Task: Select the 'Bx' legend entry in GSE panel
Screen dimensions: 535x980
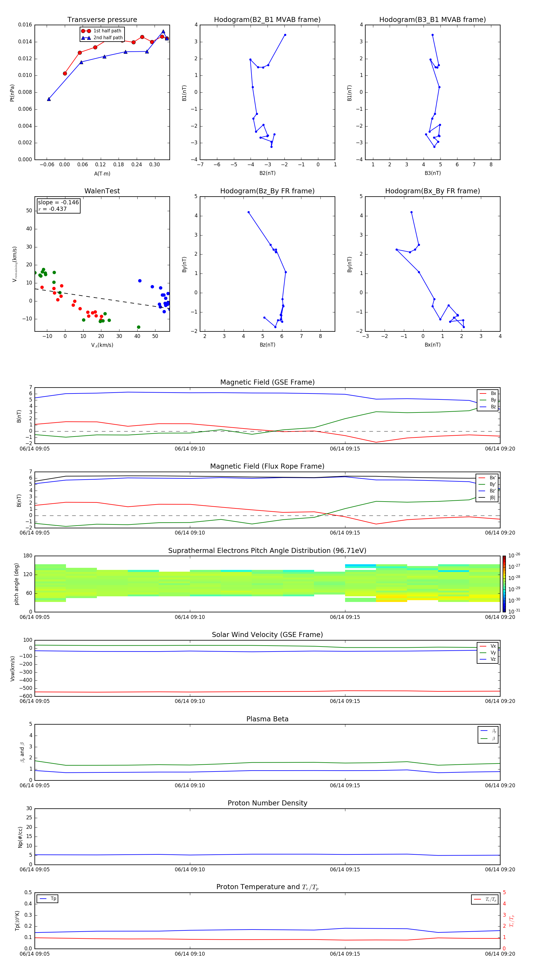Action: click(488, 393)
